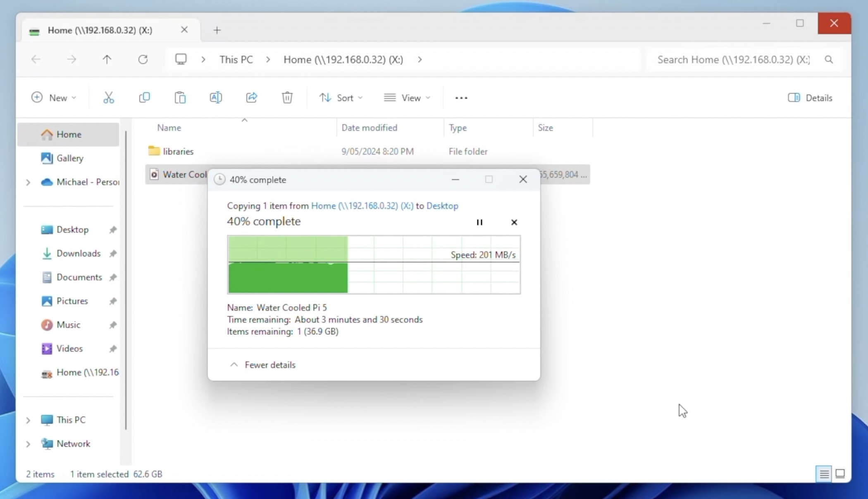Screen dimensions: 868x499
Task: Refresh the current folder view
Action: 143,59
